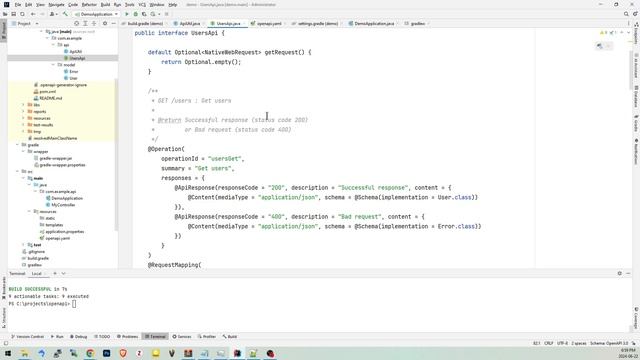This screenshot has width=640, height=360.
Task: Click the Open folder toolbar icon
Action: (5, 14)
